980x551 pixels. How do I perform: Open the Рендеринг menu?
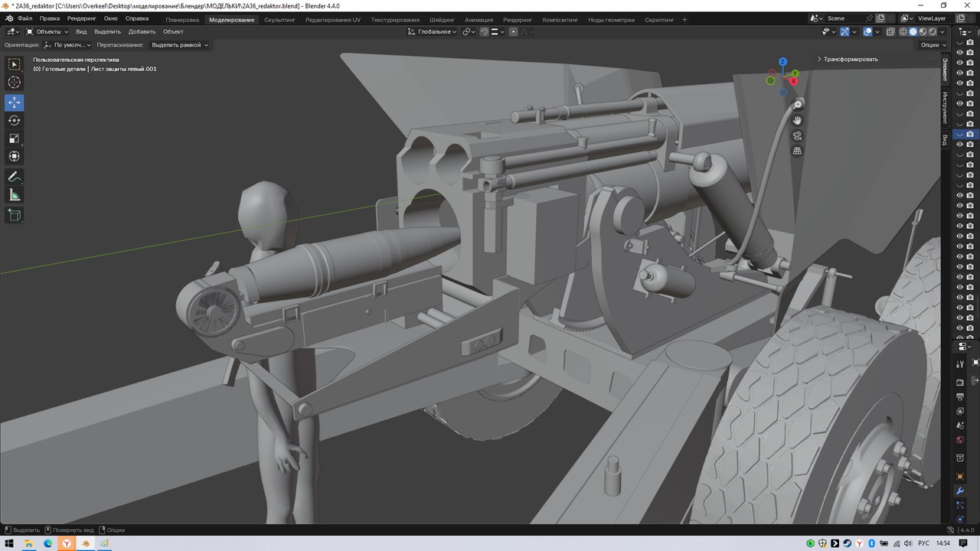(x=81, y=18)
